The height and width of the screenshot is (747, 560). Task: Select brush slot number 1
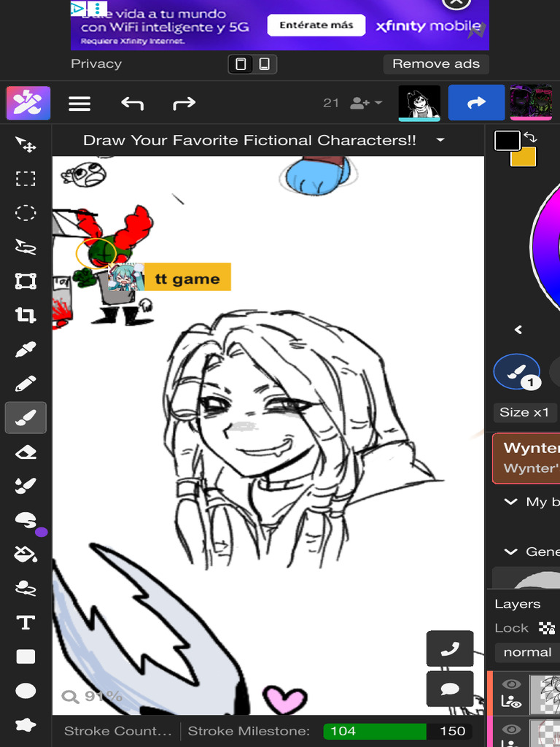tap(517, 372)
